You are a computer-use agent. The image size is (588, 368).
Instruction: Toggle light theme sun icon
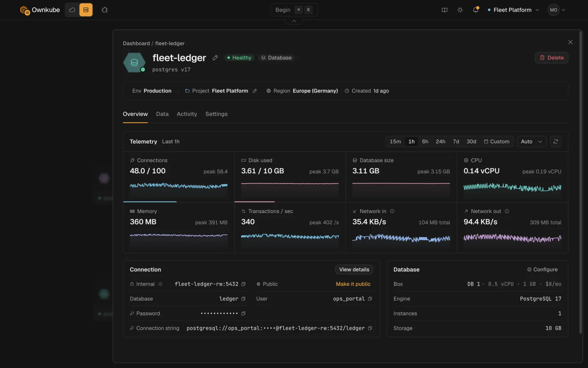[460, 10]
